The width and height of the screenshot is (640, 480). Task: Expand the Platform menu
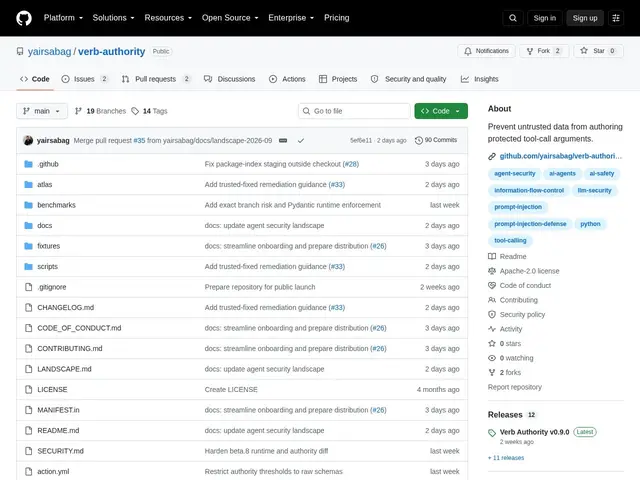pos(63,18)
